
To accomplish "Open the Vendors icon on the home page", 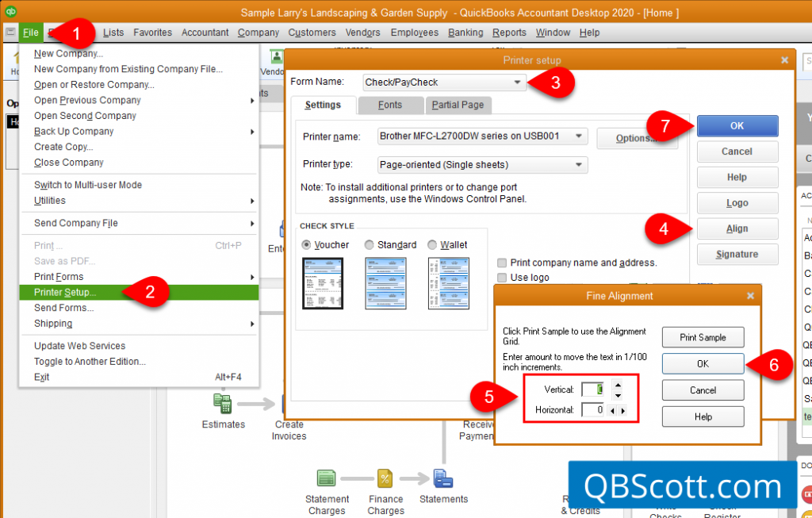I will tap(277, 58).
